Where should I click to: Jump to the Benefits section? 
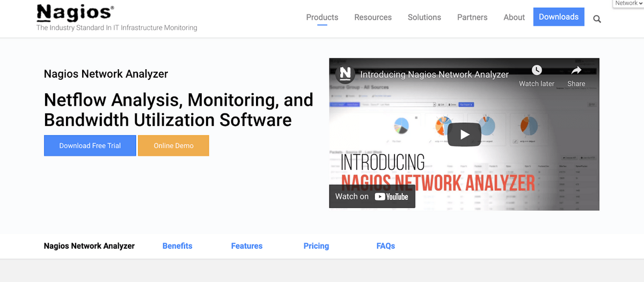tap(177, 246)
